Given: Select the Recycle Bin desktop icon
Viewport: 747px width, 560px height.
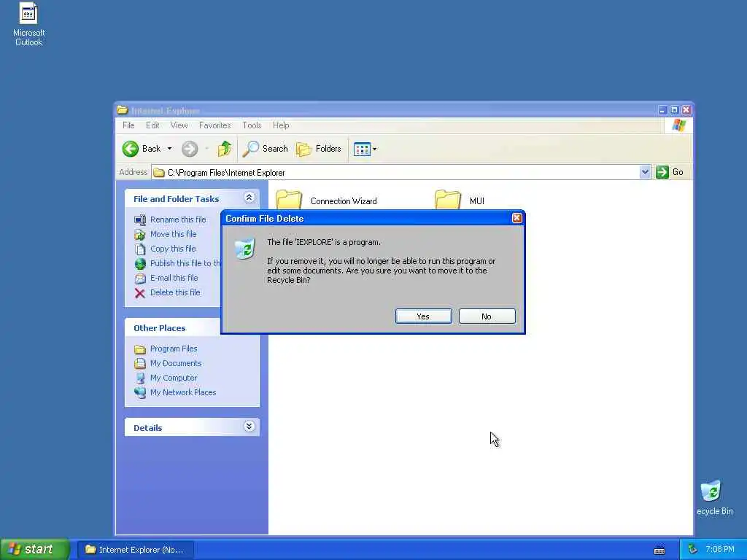Looking at the screenshot, I should pyautogui.click(x=713, y=498).
